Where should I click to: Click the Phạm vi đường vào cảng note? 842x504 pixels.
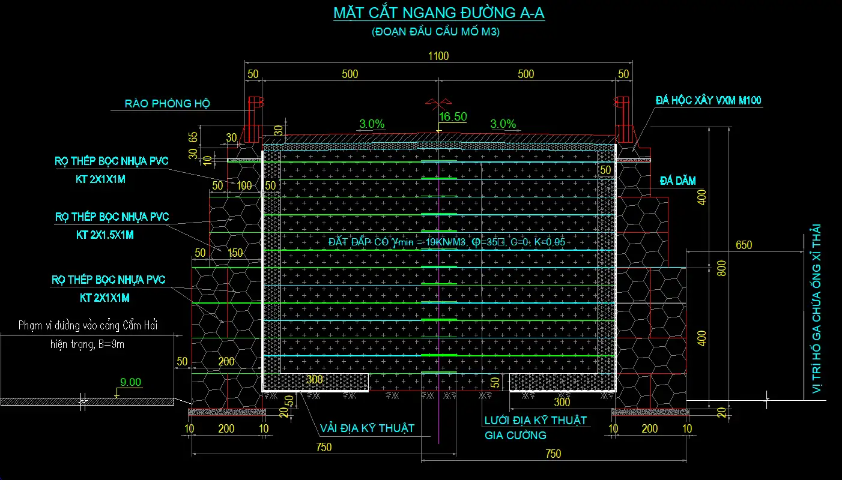click(88, 326)
